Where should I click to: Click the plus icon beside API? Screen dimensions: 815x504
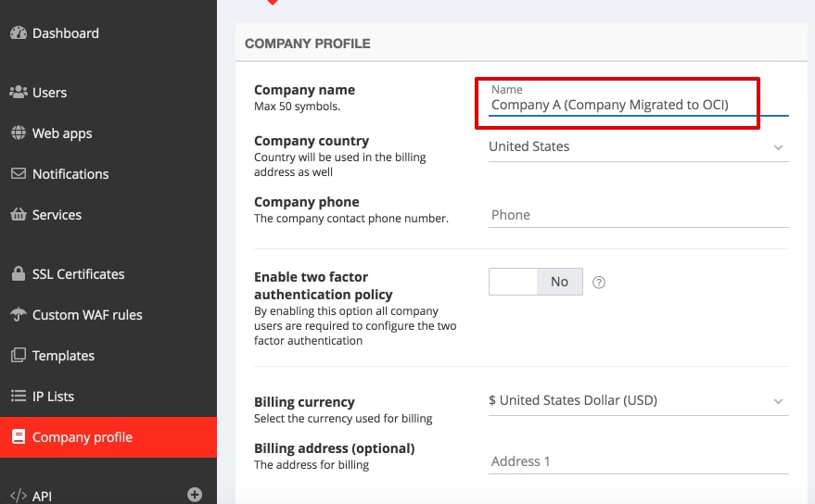(195, 495)
